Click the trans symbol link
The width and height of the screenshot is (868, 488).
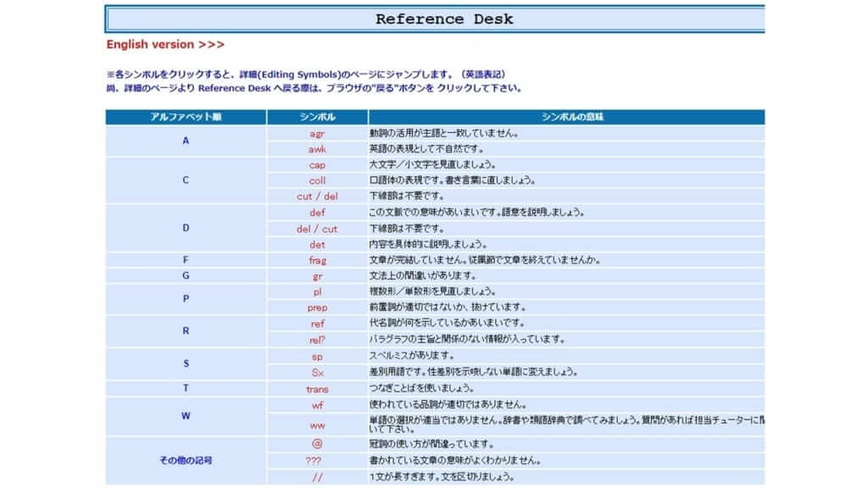click(317, 390)
